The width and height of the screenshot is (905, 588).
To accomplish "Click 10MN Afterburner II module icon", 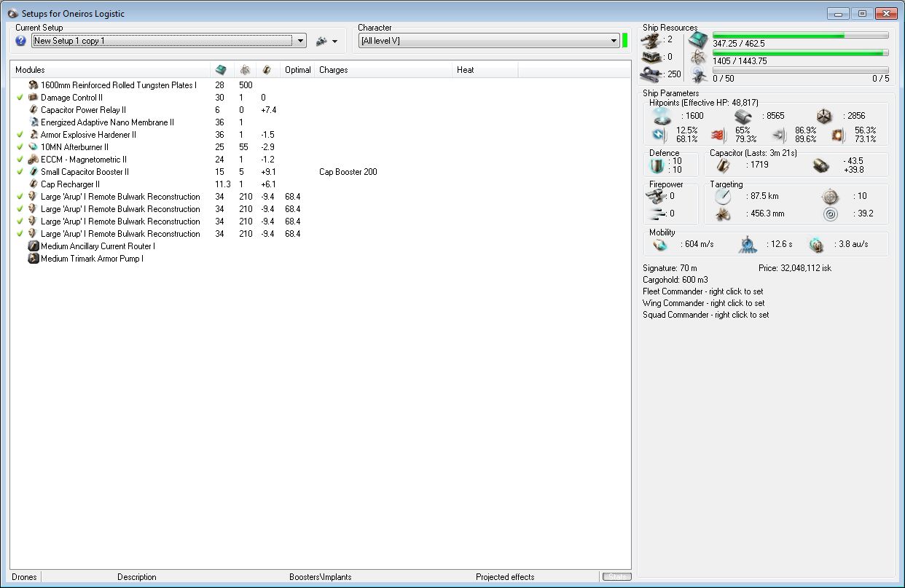I will tap(33, 147).
